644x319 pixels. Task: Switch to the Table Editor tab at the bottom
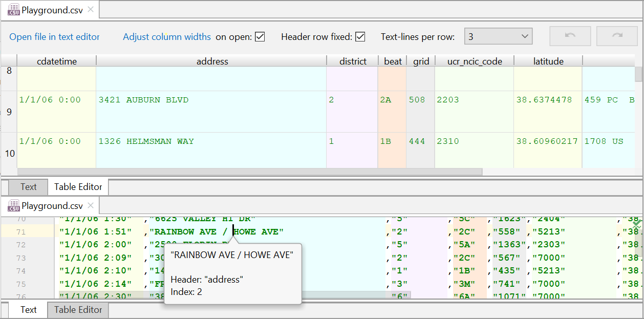[77, 310]
